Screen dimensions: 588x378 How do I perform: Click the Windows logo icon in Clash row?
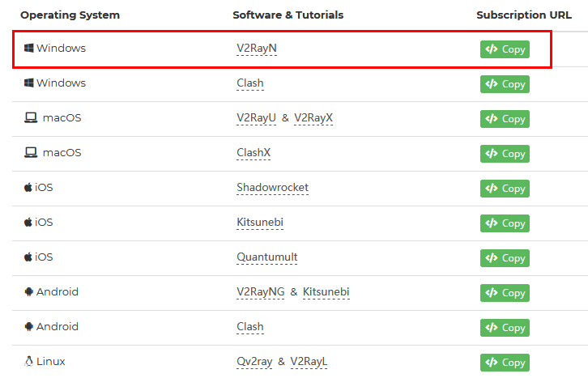click(29, 83)
